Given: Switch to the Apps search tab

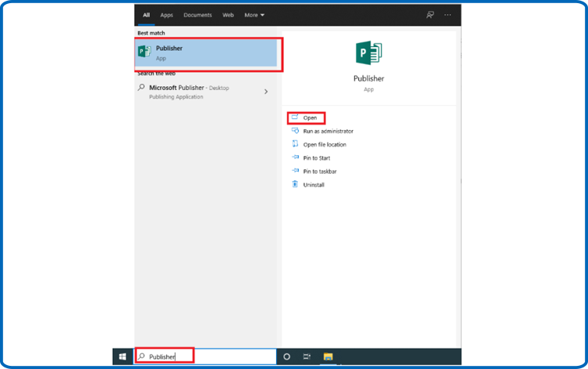Looking at the screenshot, I should pyautogui.click(x=166, y=15).
